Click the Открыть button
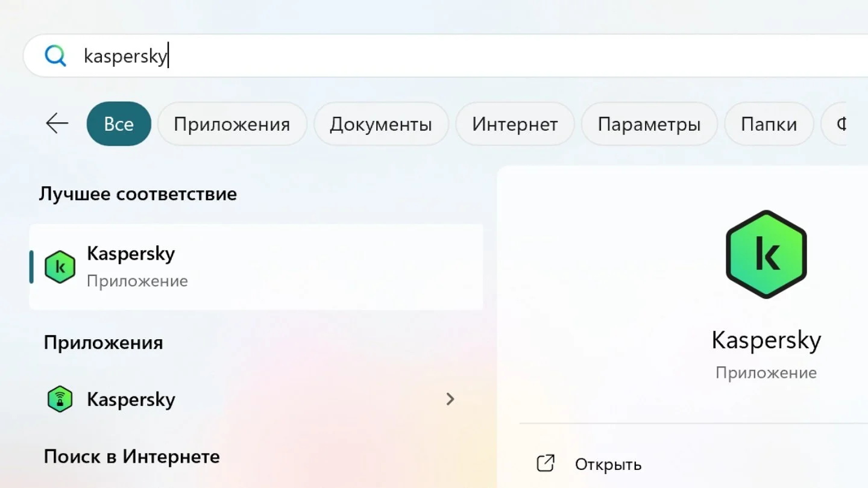Viewport: 868px width, 488px height. pos(608,465)
